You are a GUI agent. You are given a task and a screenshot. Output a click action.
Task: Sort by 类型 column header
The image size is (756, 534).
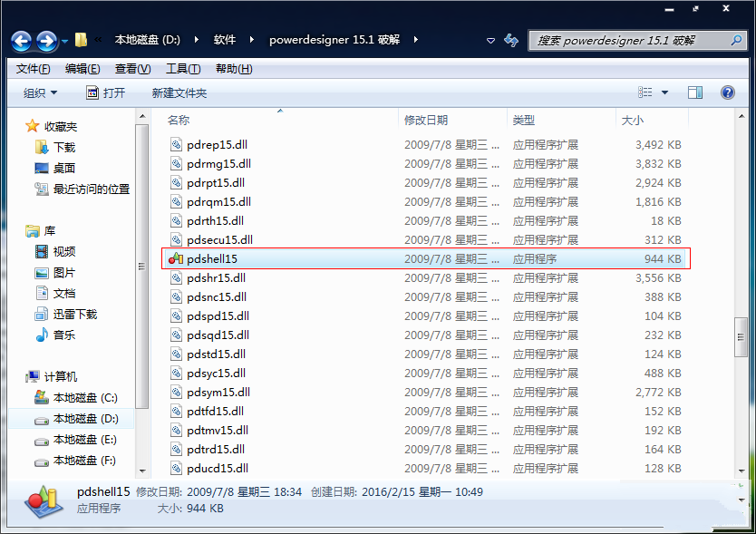[524, 120]
